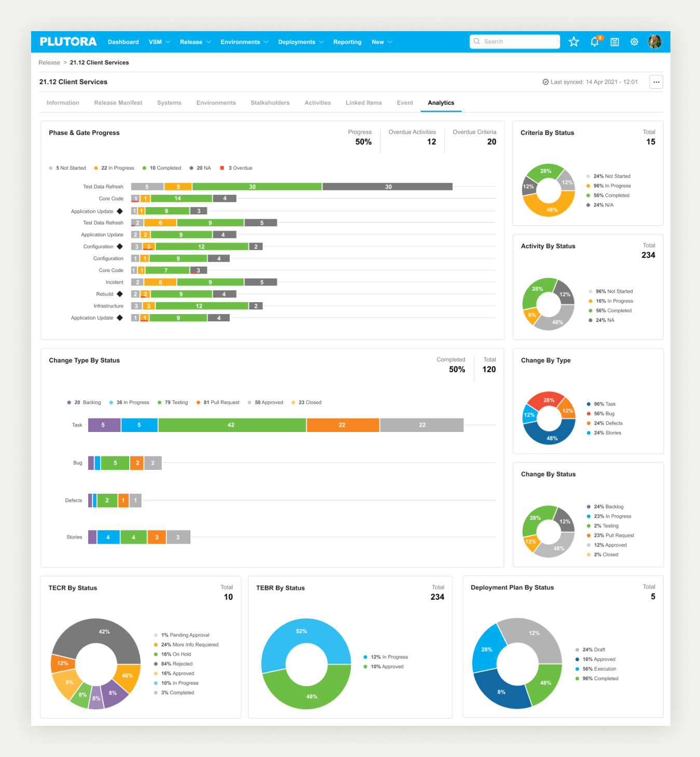This screenshot has height=757, width=700.
Task: Open user profile avatar
Action: click(655, 42)
